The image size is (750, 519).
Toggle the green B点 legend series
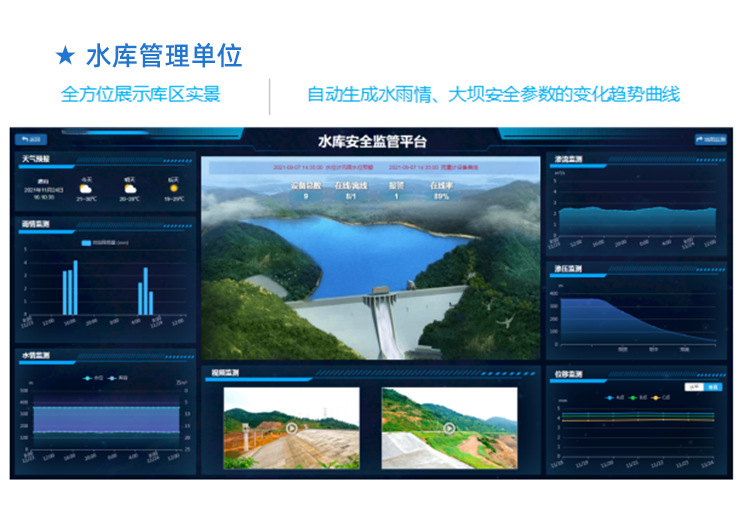tap(638, 398)
